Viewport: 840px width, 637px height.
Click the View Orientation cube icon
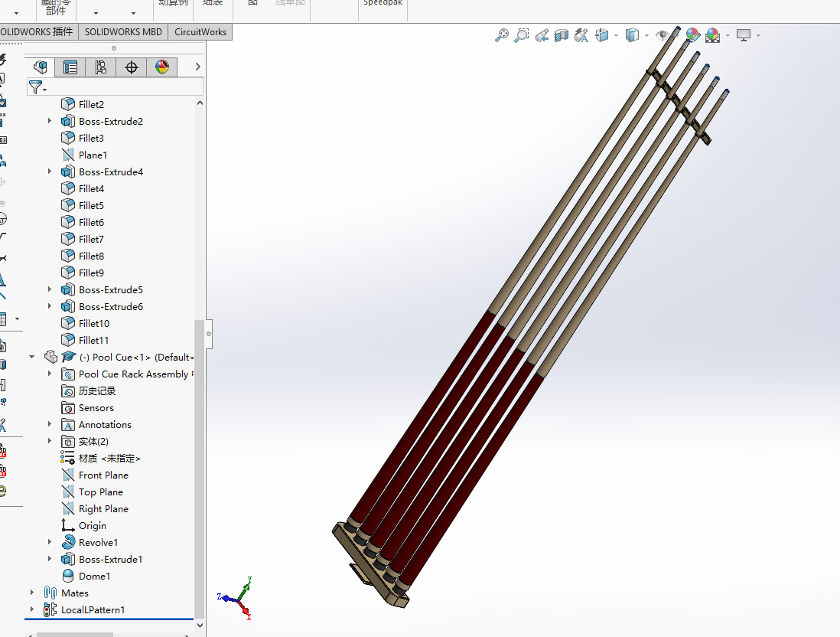point(602,35)
